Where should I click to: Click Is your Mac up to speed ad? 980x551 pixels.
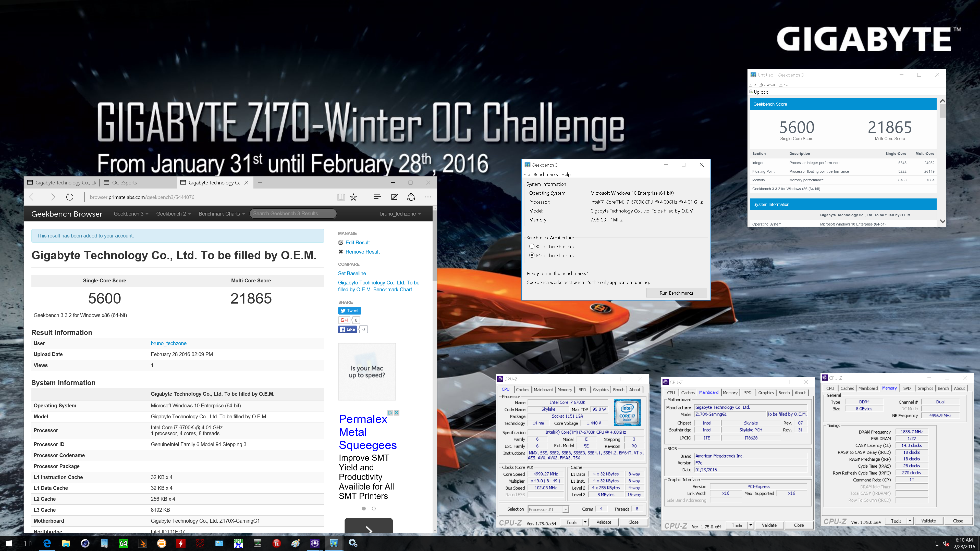[367, 371]
